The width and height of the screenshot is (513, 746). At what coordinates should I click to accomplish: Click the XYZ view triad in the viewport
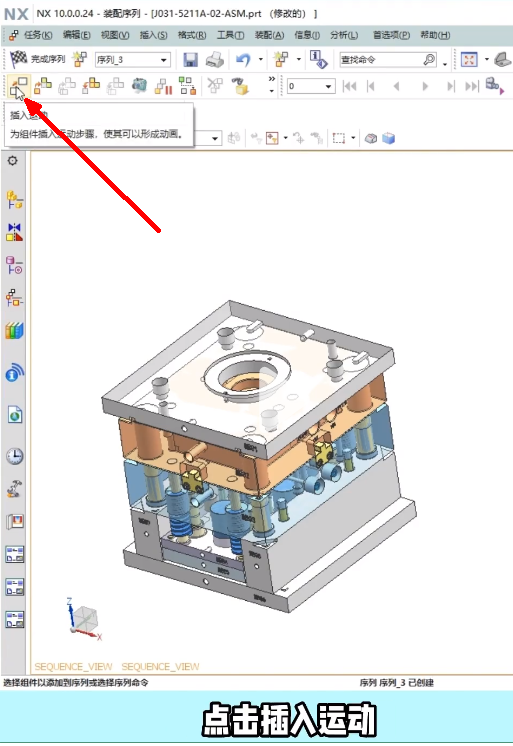pos(84,618)
